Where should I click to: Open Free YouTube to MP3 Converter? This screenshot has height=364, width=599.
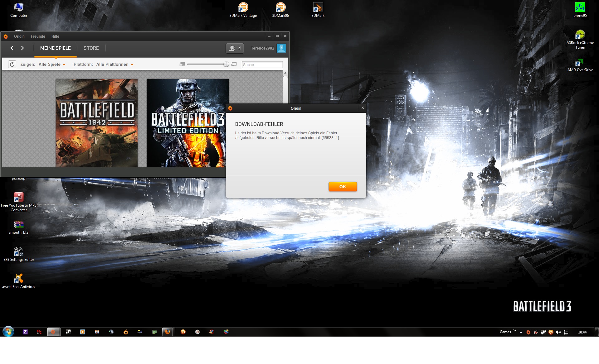click(19, 202)
